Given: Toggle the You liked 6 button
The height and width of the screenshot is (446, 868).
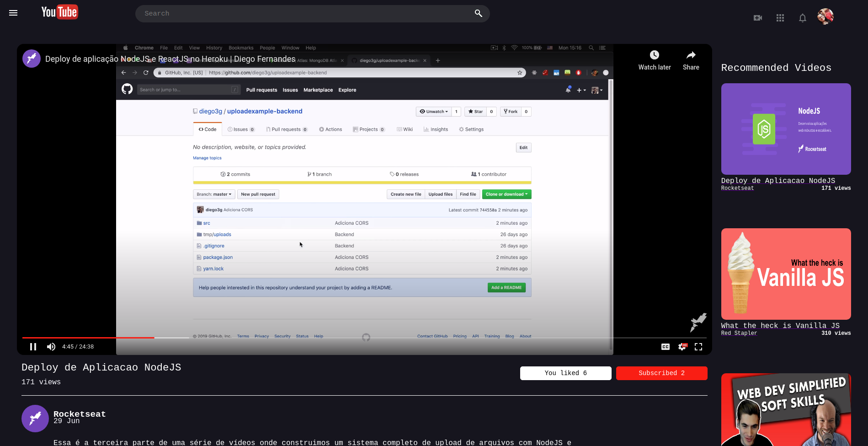Looking at the screenshot, I should point(566,373).
